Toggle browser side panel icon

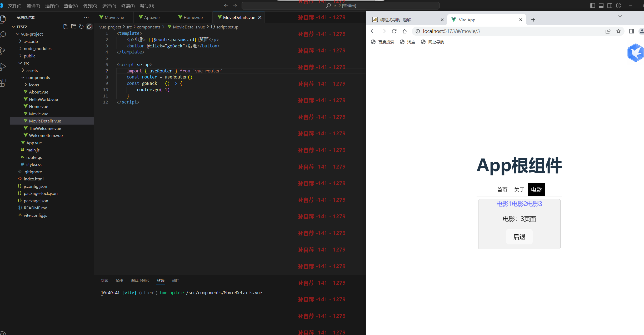click(x=631, y=31)
